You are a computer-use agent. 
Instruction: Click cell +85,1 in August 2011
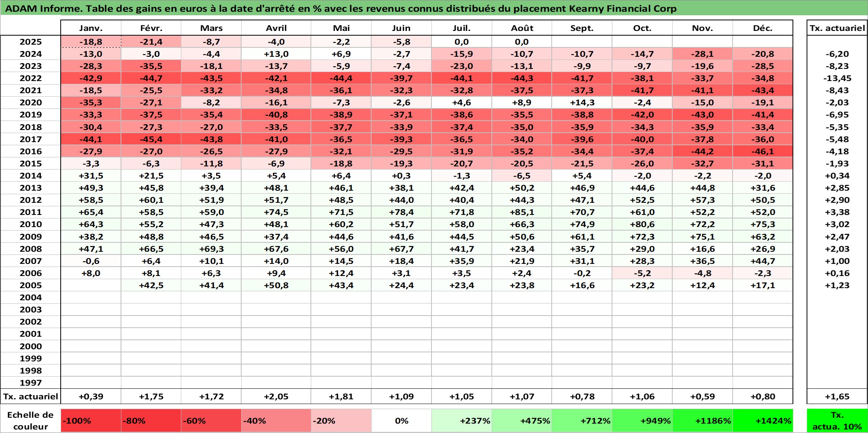(522, 212)
